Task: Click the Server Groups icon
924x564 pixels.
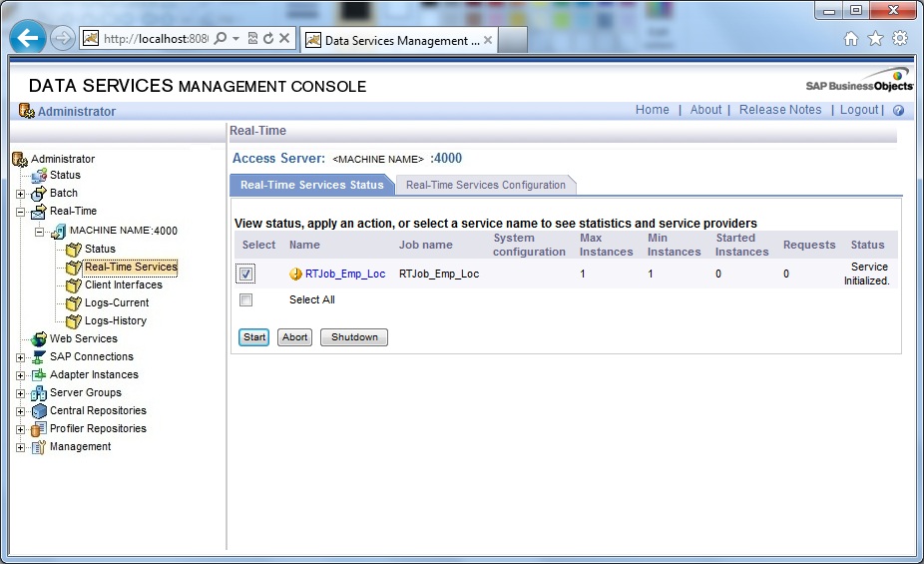Action: (39, 393)
